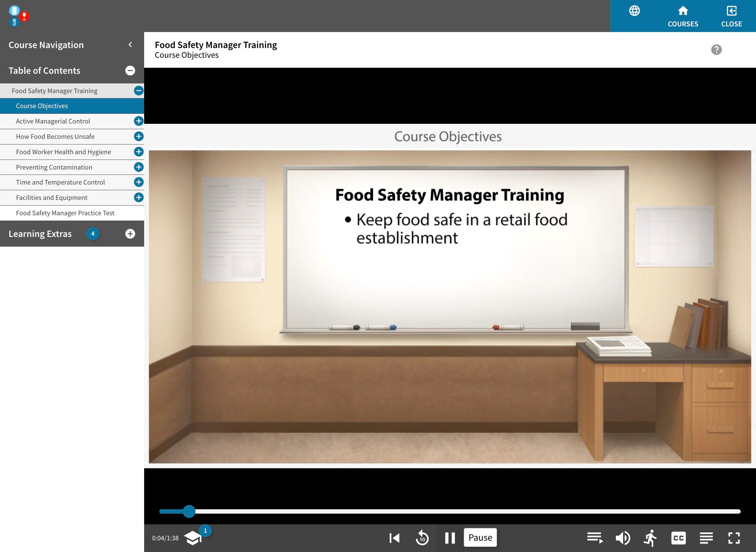Viewport: 756px width, 552px height.
Task: Toggle closed captions with the CC button
Action: point(678,538)
